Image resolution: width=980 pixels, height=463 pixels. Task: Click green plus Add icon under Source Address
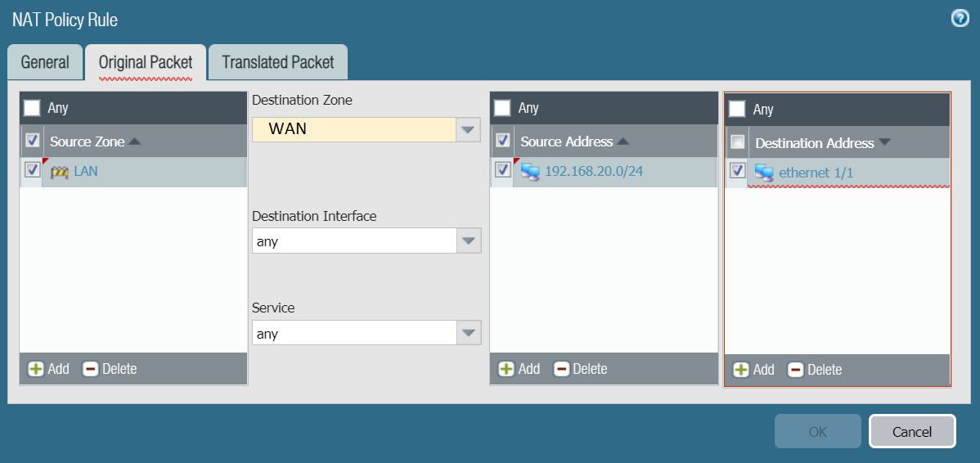(x=506, y=369)
